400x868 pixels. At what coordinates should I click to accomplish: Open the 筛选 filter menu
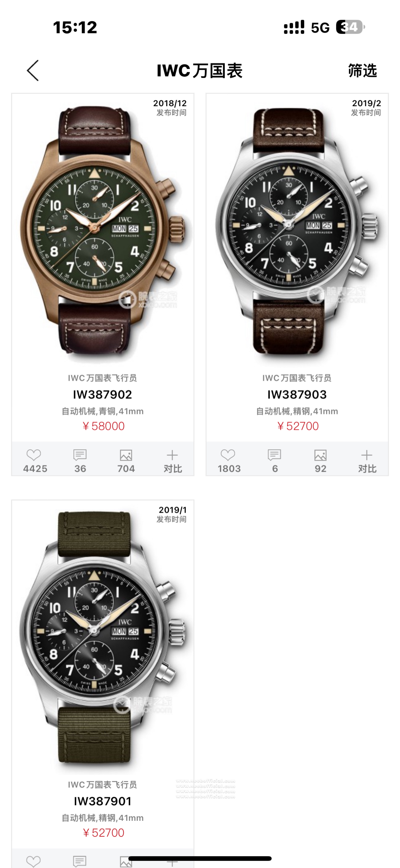[362, 71]
